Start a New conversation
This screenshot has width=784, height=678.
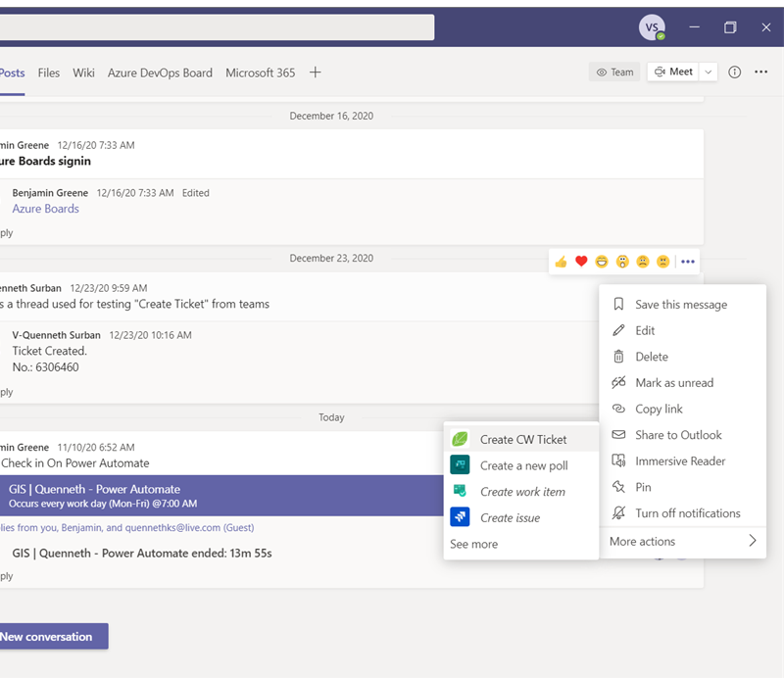(x=45, y=636)
